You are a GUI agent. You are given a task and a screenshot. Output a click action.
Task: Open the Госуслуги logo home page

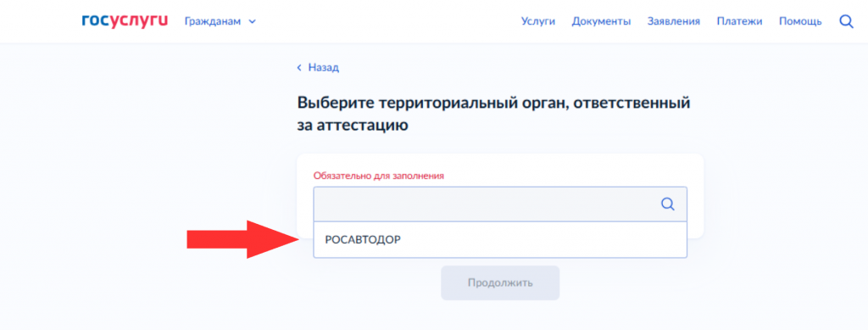pos(125,21)
